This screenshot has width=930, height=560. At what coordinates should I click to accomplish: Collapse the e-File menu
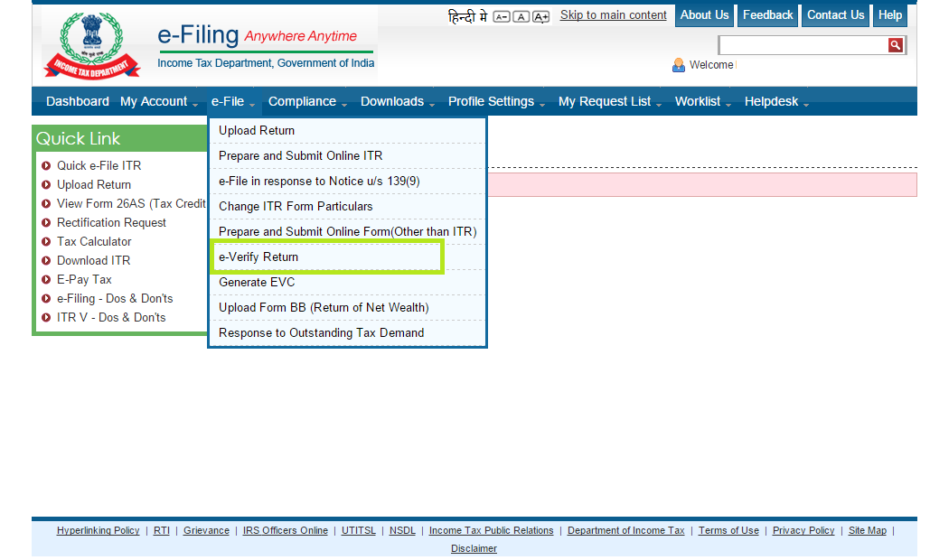(x=232, y=101)
